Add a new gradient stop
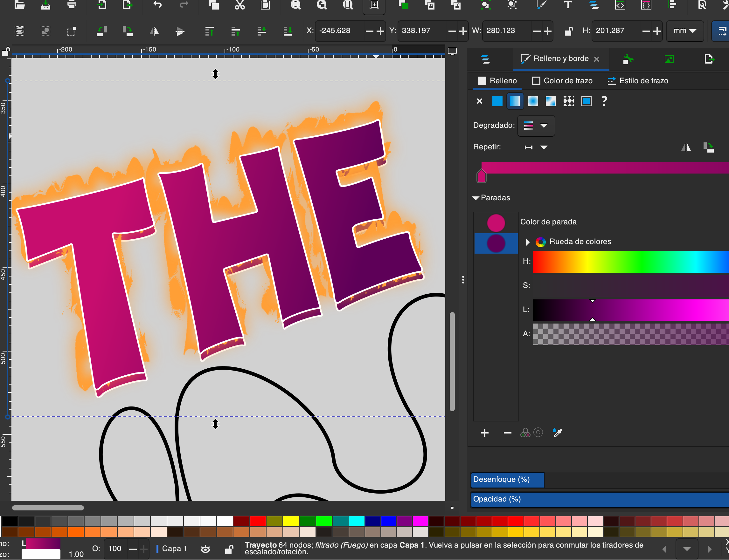This screenshot has height=560, width=729. point(485,433)
